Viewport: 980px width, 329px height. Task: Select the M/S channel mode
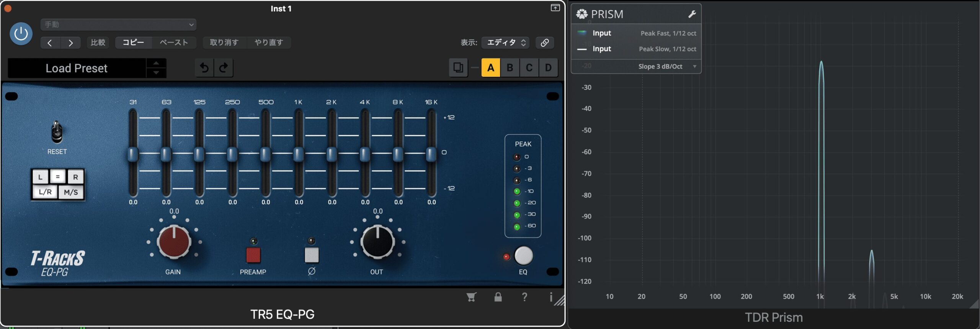click(71, 192)
